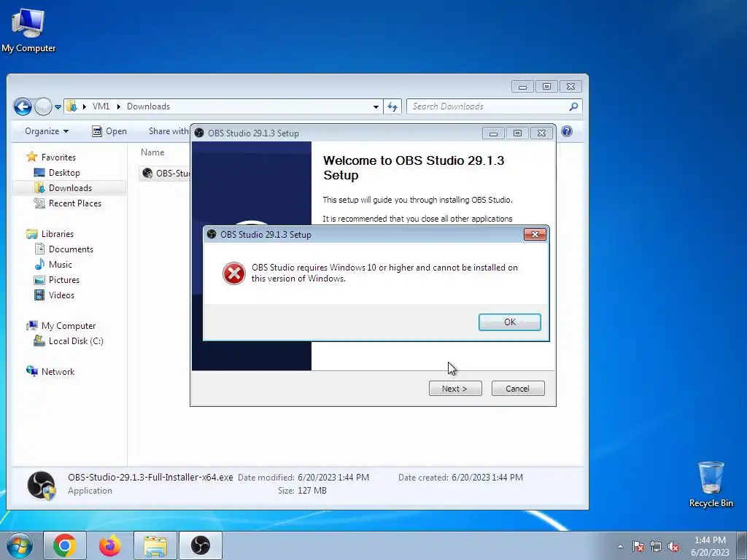
Task: Expand the address bar history dropdown
Action: [x=376, y=106]
